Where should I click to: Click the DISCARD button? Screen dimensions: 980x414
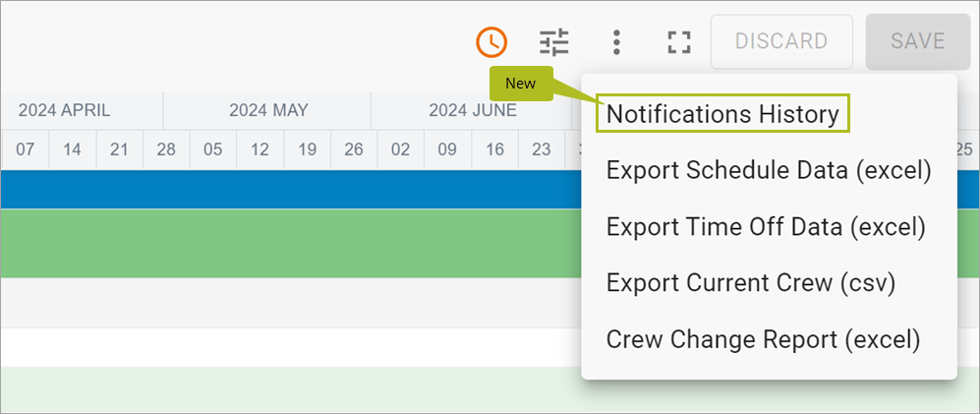[x=781, y=41]
